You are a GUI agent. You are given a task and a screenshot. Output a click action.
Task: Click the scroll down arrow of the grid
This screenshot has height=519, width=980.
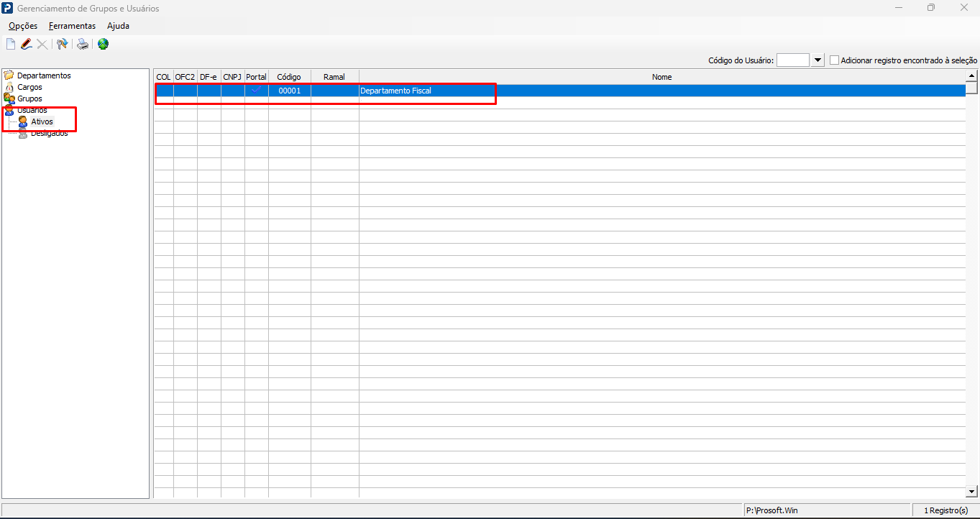click(x=971, y=492)
